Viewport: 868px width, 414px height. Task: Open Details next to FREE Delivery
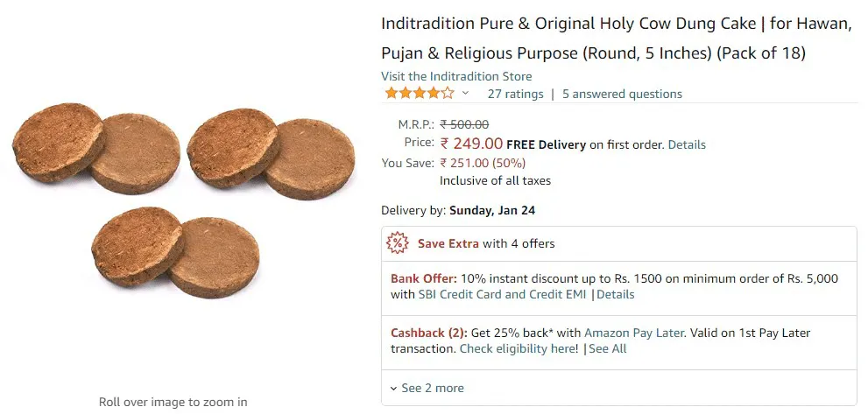[687, 144]
